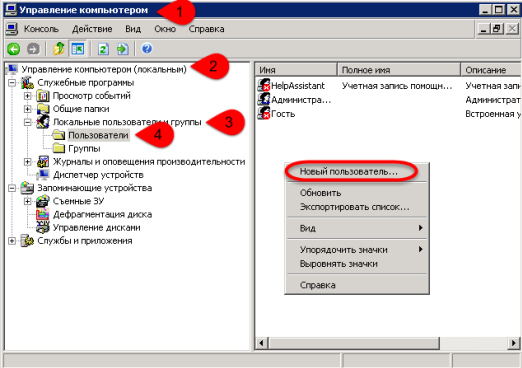Click the Up one level folder icon

pyautogui.click(x=59, y=49)
